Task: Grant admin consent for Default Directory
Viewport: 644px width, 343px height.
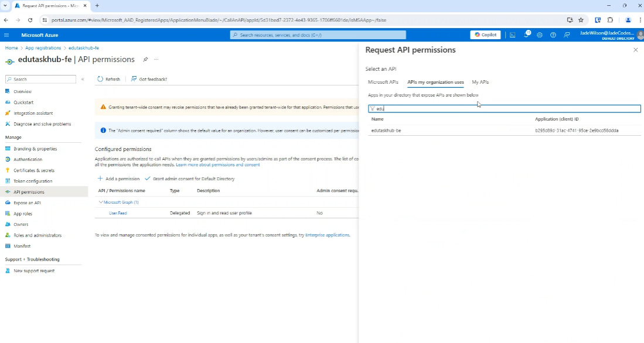Action: pyautogui.click(x=190, y=179)
